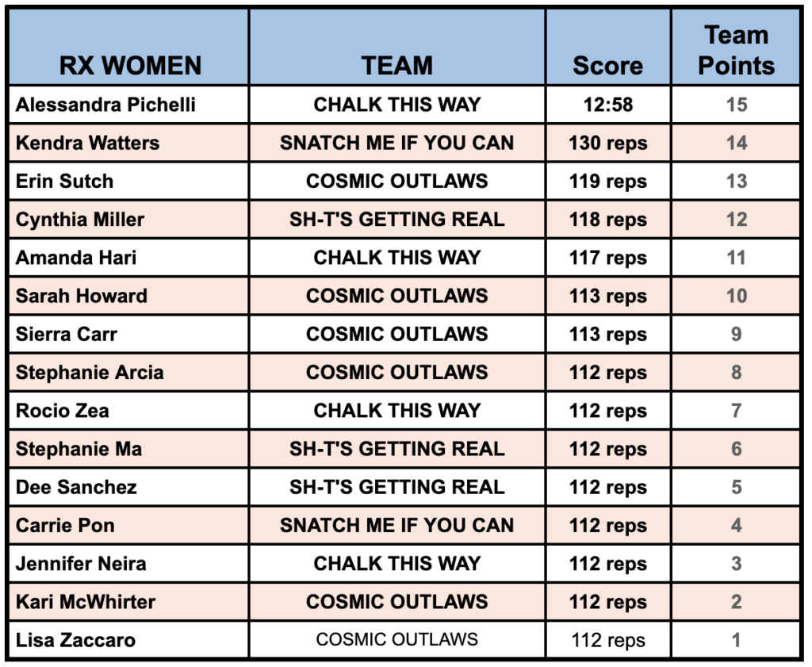Click the 118 reps score cell

pyautogui.click(x=608, y=220)
